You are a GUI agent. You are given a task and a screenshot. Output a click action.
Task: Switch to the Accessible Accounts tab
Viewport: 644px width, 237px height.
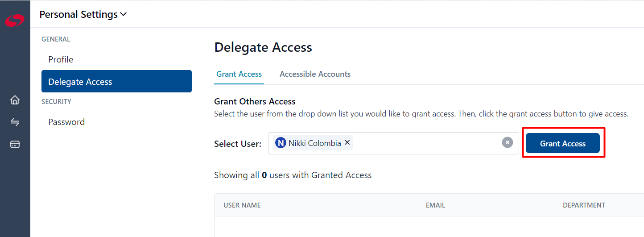coord(315,74)
